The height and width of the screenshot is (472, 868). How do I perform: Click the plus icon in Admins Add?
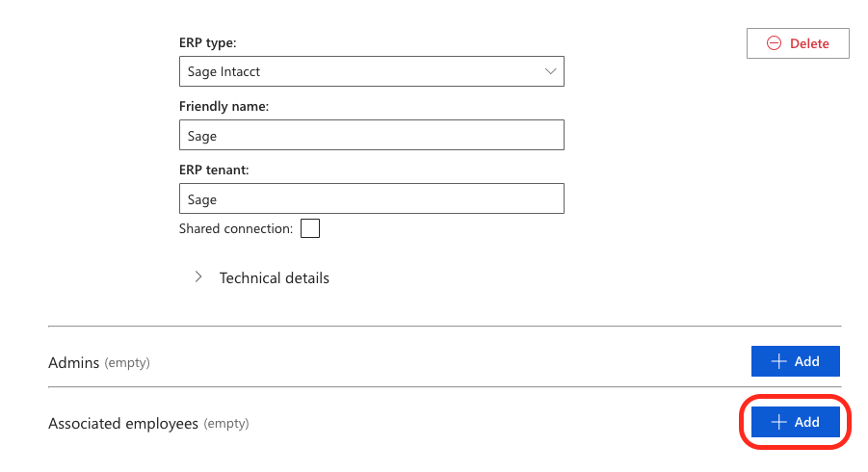coord(779,361)
